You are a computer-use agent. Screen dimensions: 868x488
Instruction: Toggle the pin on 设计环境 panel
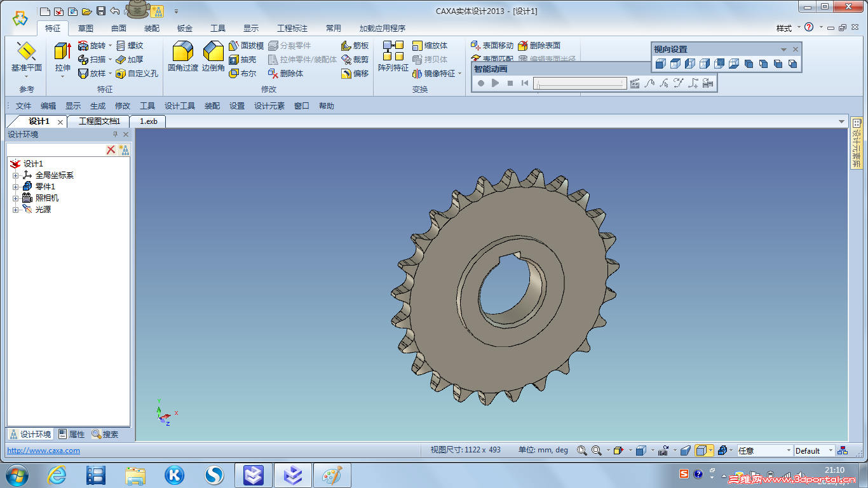click(115, 135)
